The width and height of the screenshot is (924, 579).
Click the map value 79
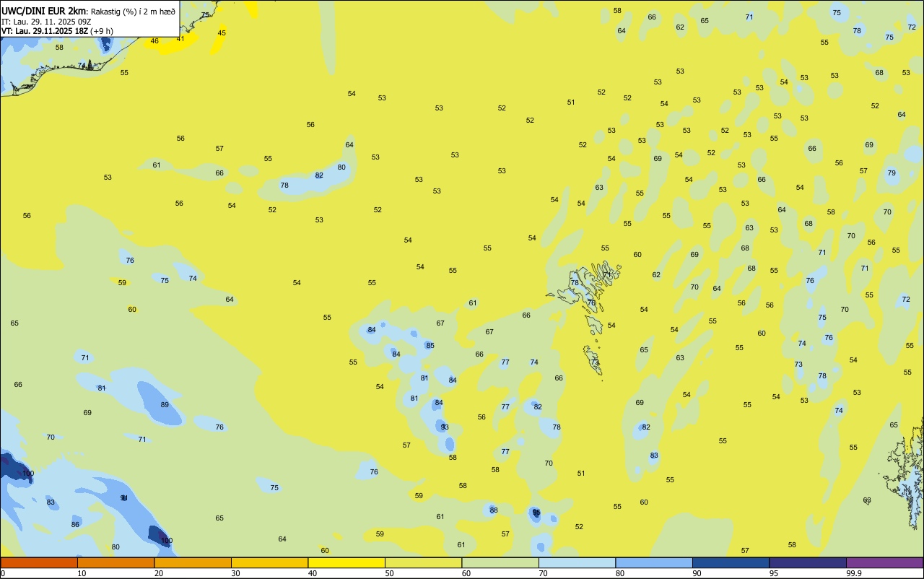(892, 173)
